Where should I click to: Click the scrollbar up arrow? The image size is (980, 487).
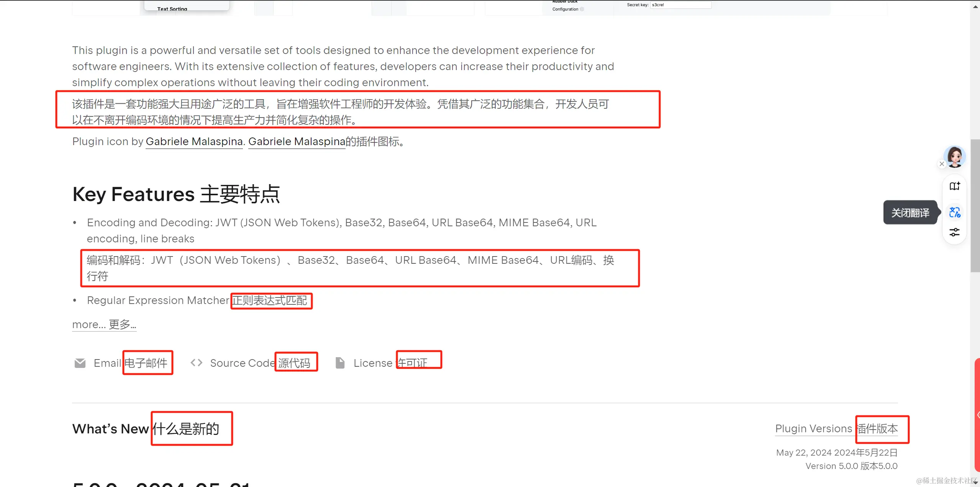tap(975, 7)
